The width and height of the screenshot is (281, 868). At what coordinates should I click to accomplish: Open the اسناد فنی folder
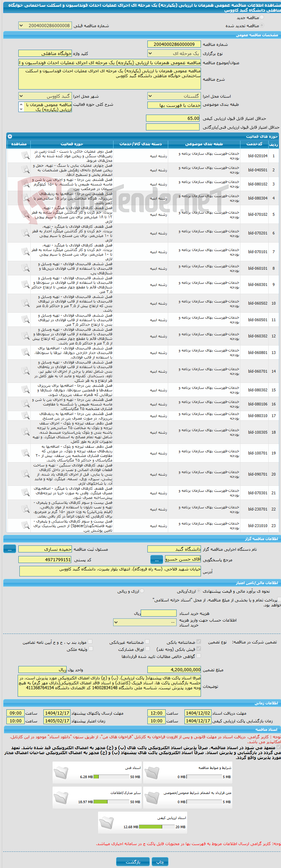click(61, 772)
